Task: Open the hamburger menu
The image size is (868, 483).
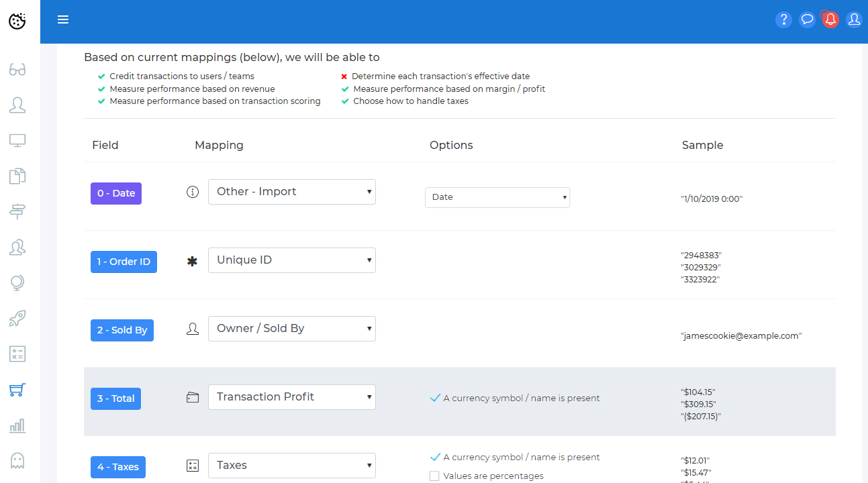Action: [x=63, y=20]
